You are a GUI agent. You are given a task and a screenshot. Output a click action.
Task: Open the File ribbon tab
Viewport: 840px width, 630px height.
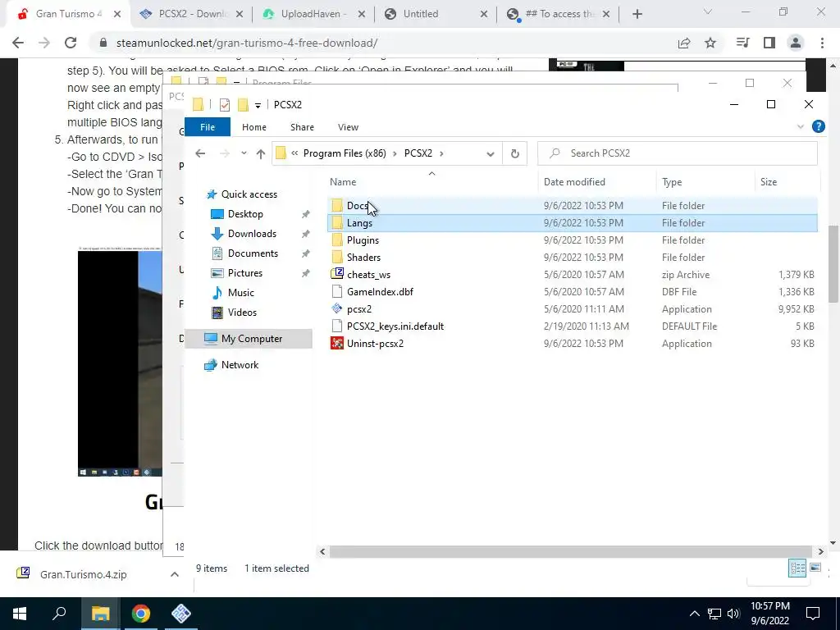pos(208,127)
